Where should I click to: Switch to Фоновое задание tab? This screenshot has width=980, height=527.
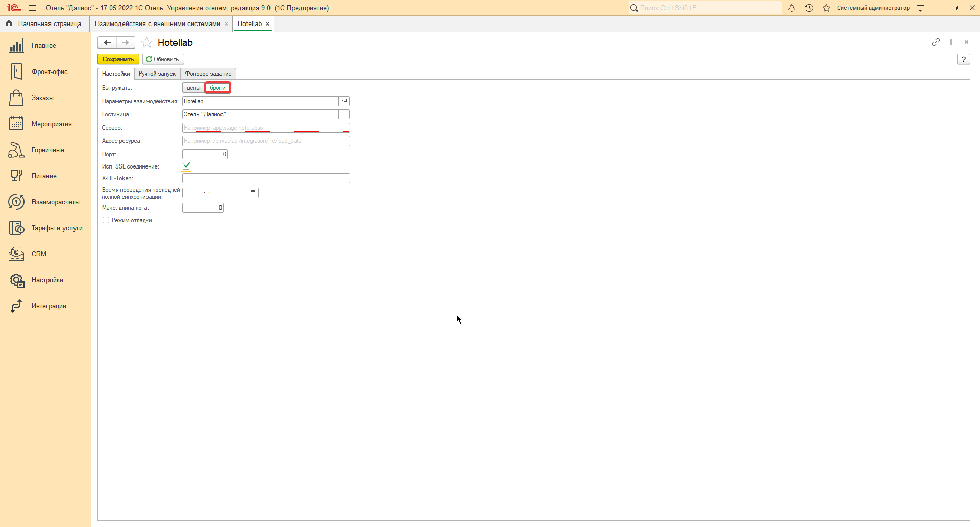click(208, 74)
